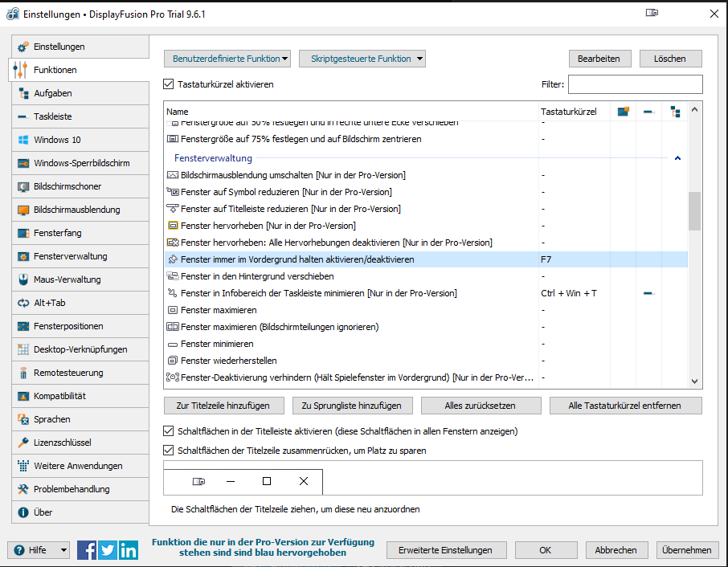Open the Sprachen tab
The image size is (728, 567).
(x=80, y=419)
